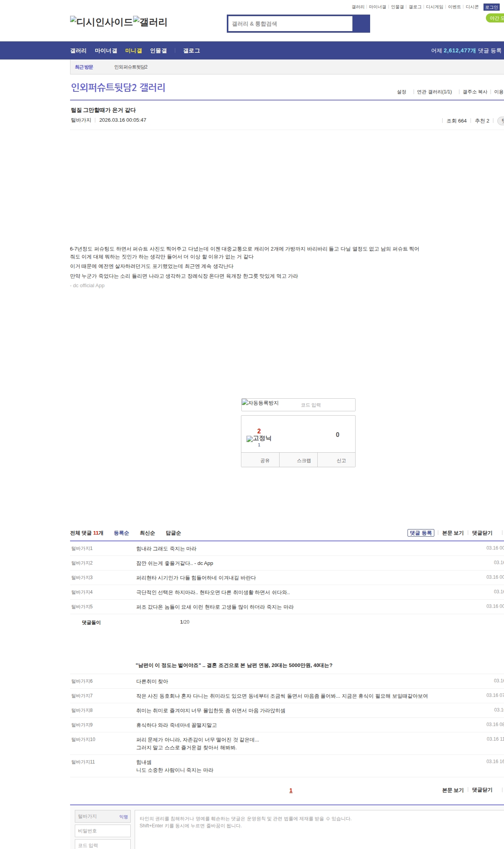Click the 최근 방문 label

[84, 67]
